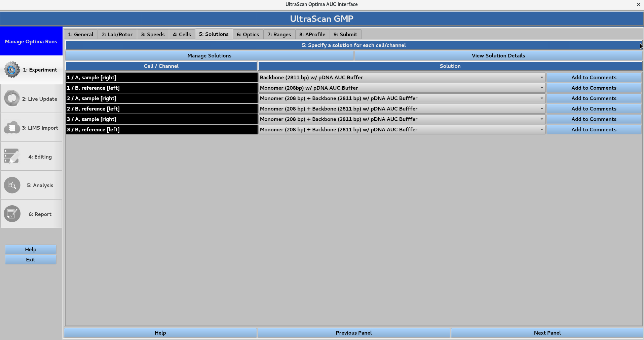Switch to the 8: AProfile tab
This screenshot has height=340, width=644.
(x=312, y=34)
